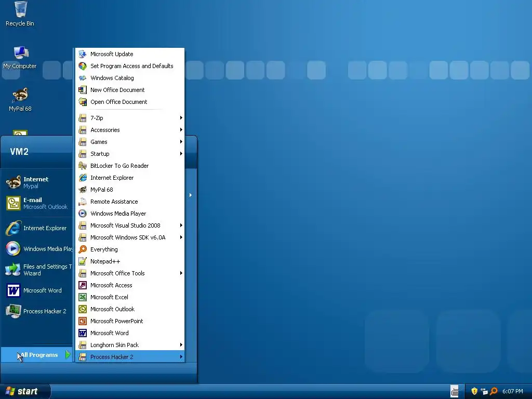Screen dimensions: 532x399
Task: Expand Microsoft Visual Studio 2008 submenu
Action: 130,225
